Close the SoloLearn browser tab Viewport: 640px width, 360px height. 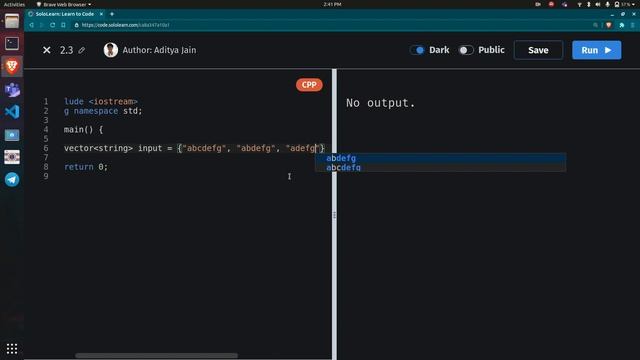point(101,14)
